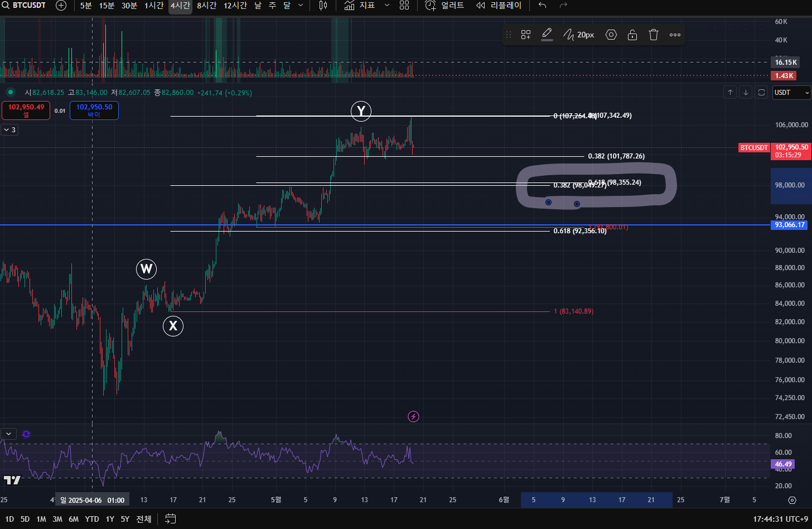Switch to the weekly 주 interval

(x=272, y=5)
